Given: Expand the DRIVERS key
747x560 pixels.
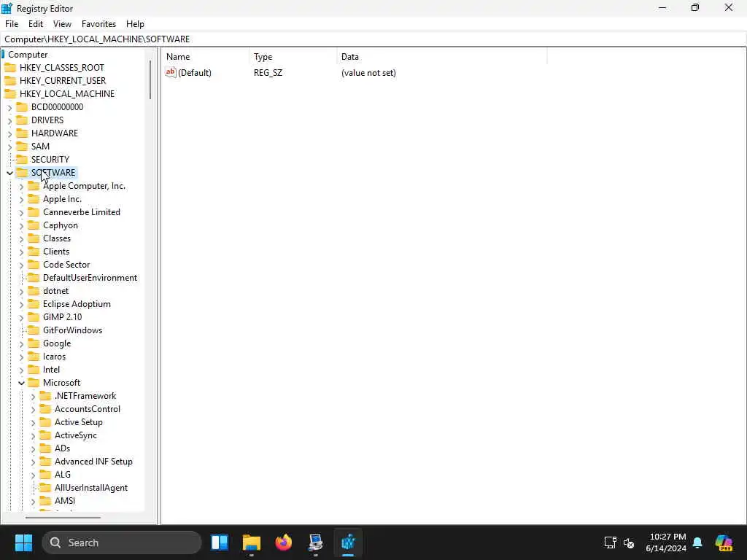Looking at the screenshot, I should pyautogui.click(x=9, y=120).
